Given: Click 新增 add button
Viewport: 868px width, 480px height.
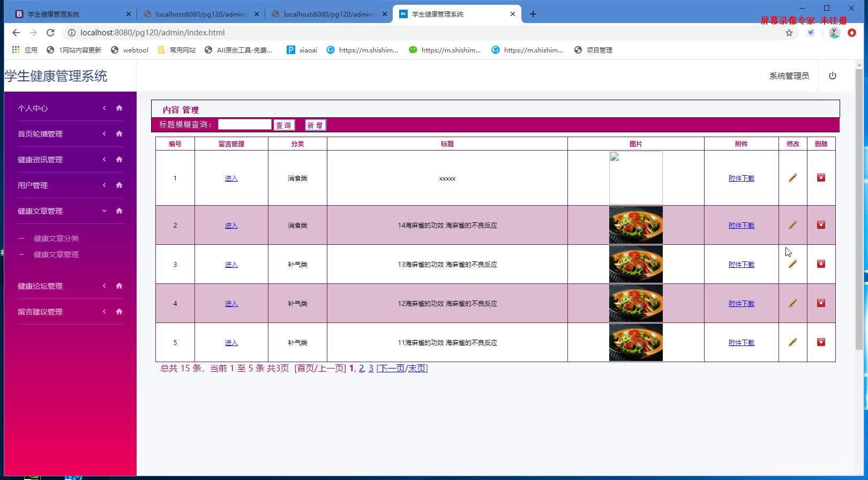Looking at the screenshot, I should [315, 125].
